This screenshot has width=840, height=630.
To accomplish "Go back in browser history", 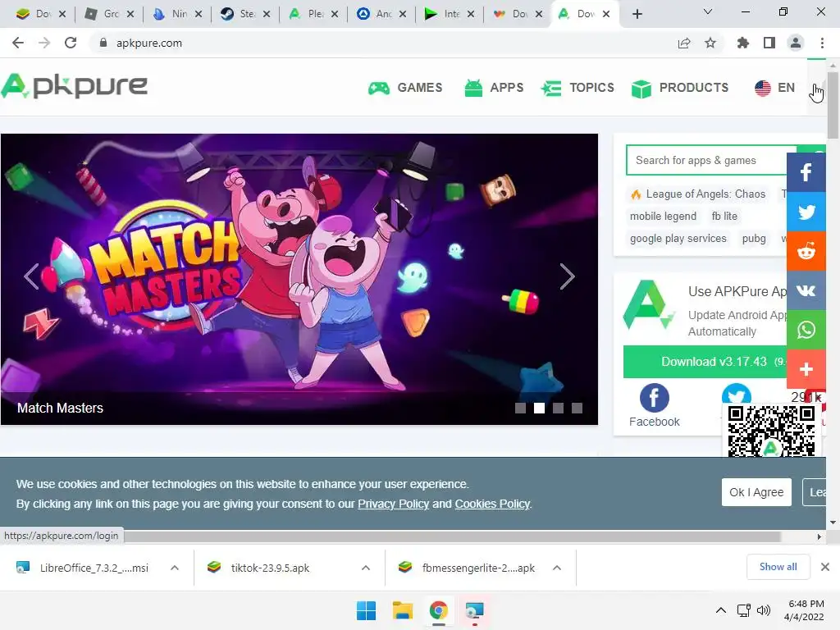I will point(18,43).
